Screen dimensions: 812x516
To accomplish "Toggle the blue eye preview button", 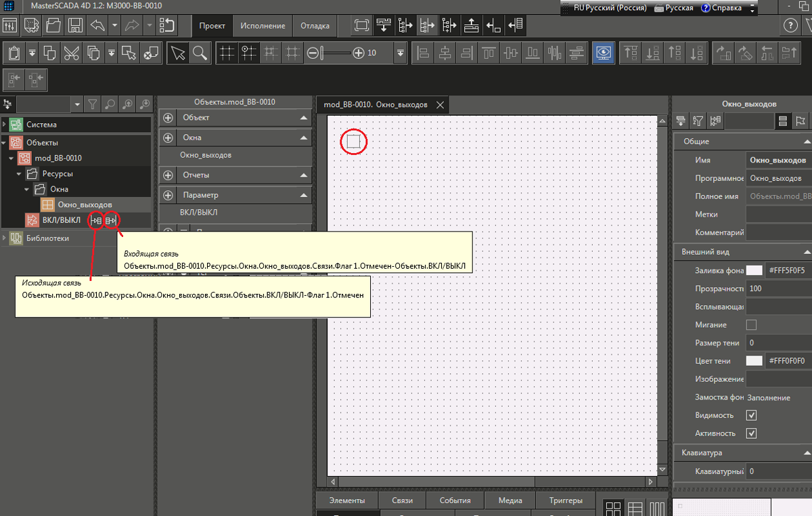I will [x=603, y=52].
